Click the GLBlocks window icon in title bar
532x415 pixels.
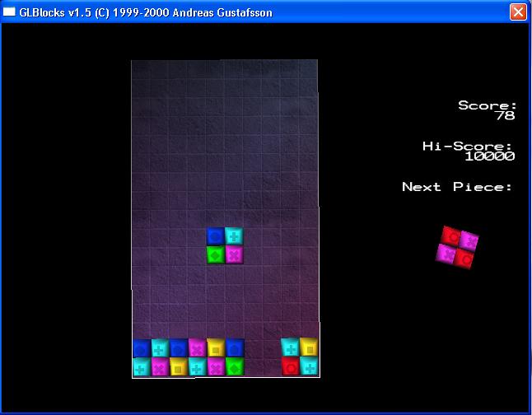tap(9, 12)
